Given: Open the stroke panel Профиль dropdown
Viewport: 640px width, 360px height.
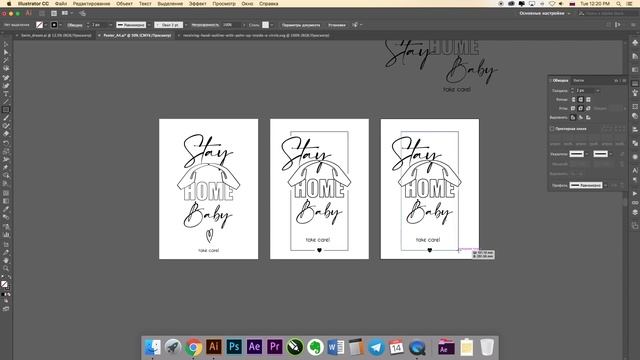Looking at the screenshot, I should point(606,185).
